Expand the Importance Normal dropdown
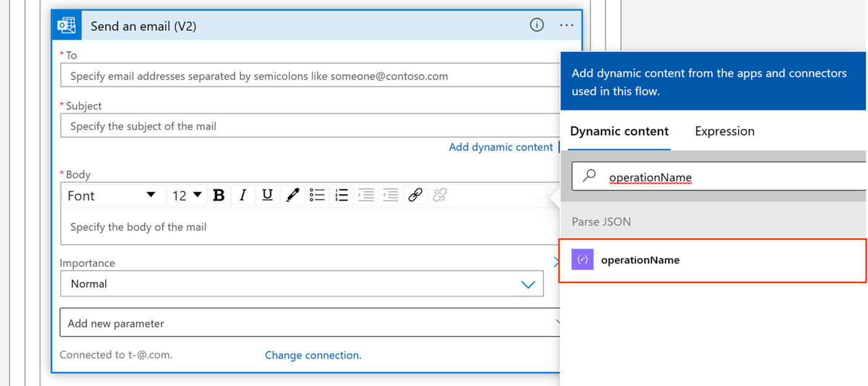 (x=302, y=284)
